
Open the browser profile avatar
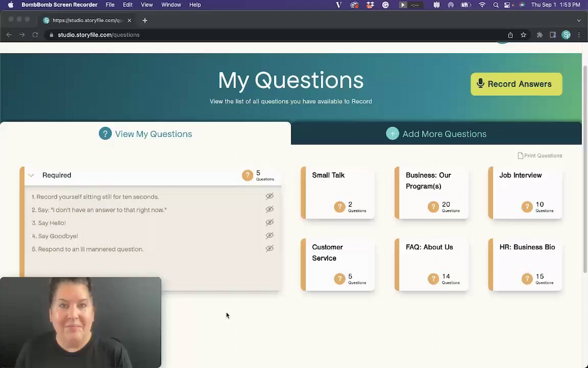point(566,34)
